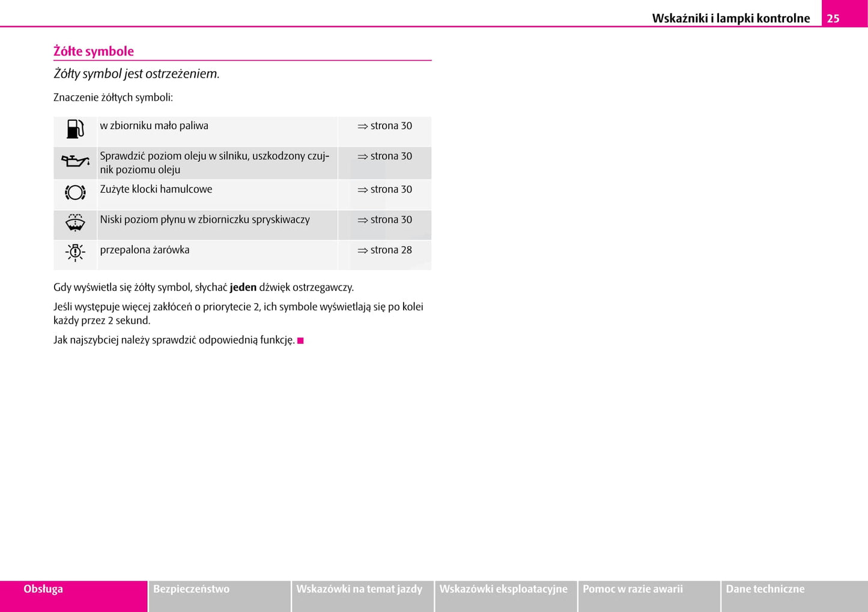868x612 pixels.
Task: Click the page number 25 box
Action: [x=833, y=18]
